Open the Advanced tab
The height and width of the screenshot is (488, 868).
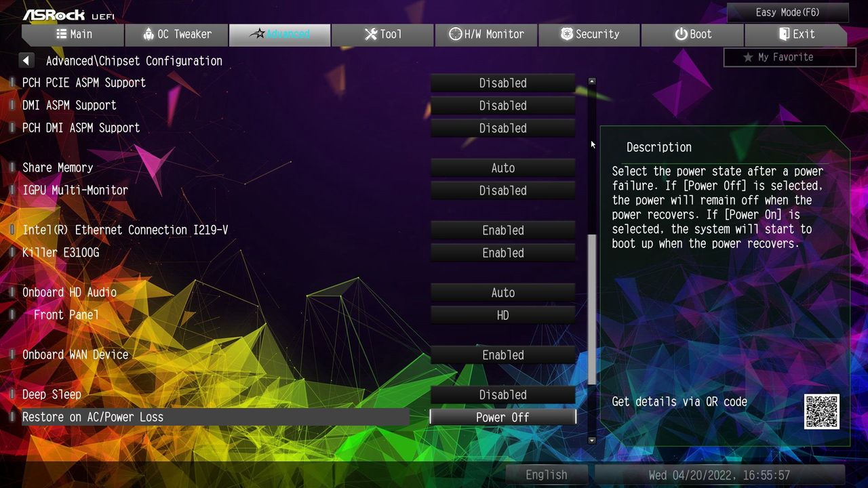click(x=279, y=35)
